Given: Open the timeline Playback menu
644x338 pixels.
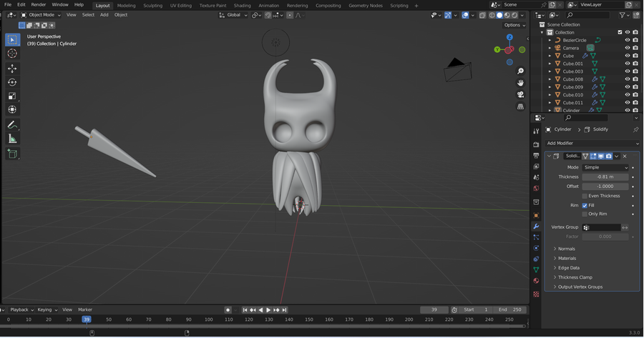Looking at the screenshot, I should click(21, 309).
